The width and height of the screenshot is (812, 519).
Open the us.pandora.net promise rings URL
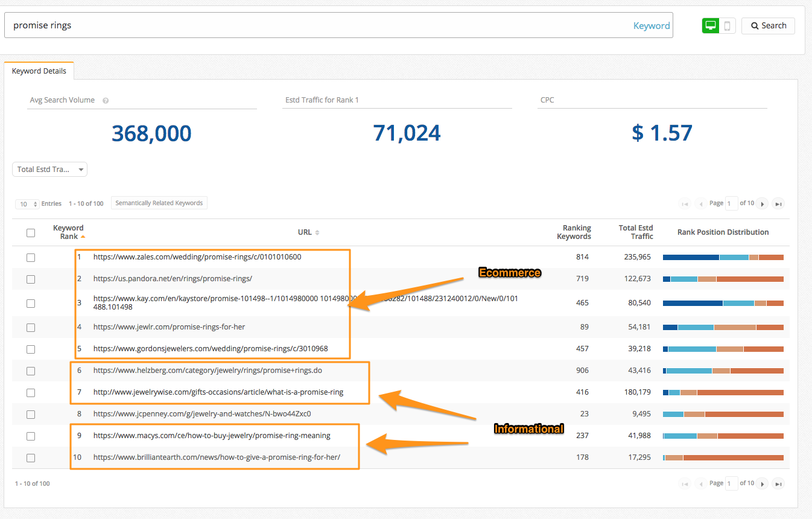click(173, 279)
